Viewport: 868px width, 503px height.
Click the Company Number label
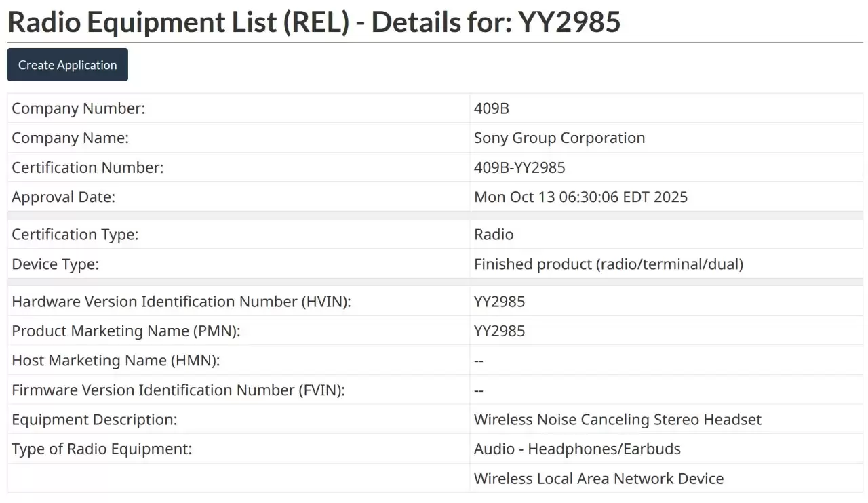pos(78,108)
